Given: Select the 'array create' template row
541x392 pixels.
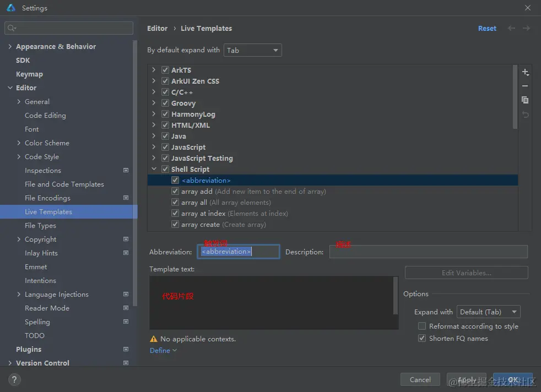Looking at the screenshot, I should pyautogui.click(x=333, y=225).
